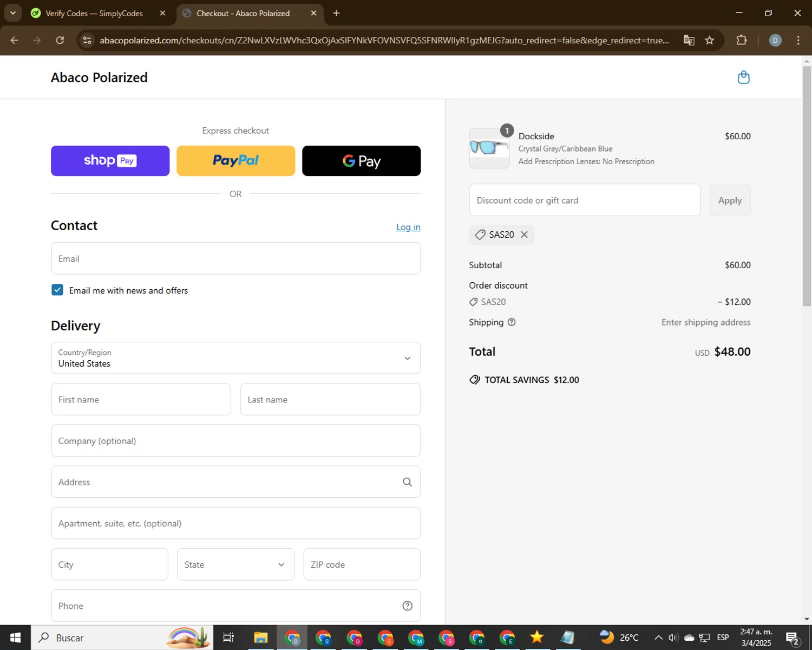Click the Email input field
The image size is (812, 650).
pos(235,258)
